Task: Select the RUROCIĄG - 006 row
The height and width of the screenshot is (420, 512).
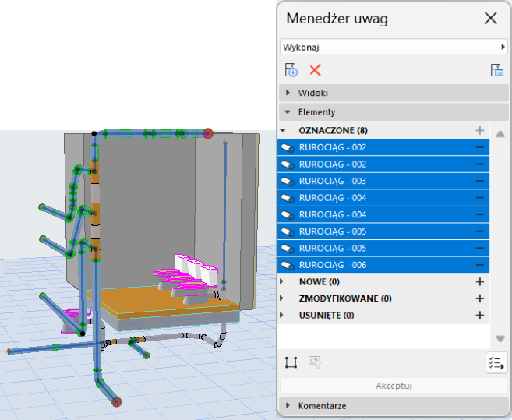Action: pos(383,265)
